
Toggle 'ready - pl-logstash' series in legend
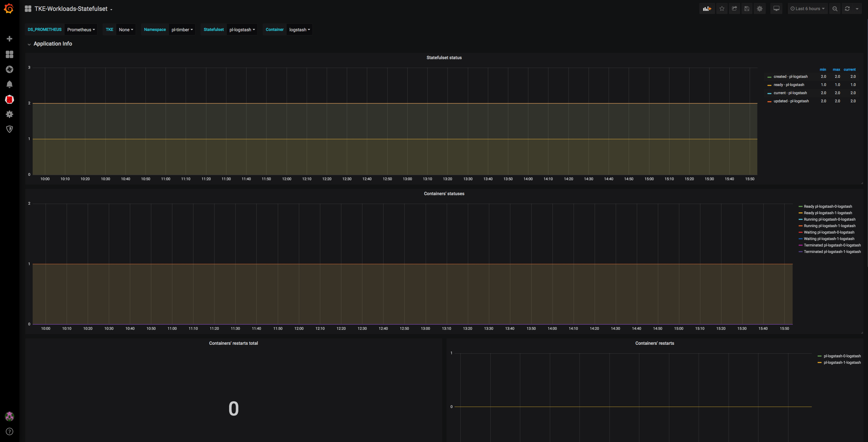[x=788, y=85]
